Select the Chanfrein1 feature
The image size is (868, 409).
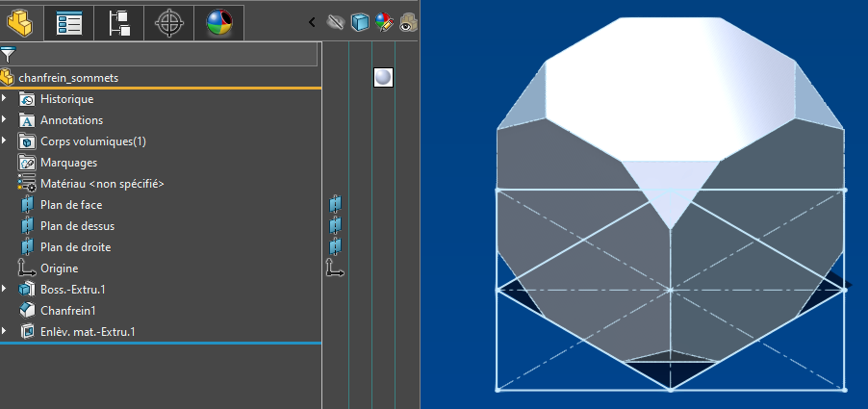point(68,311)
